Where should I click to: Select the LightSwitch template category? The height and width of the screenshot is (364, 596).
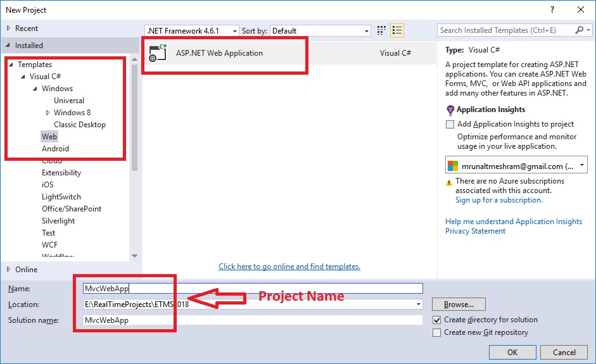click(x=61, y=197)
